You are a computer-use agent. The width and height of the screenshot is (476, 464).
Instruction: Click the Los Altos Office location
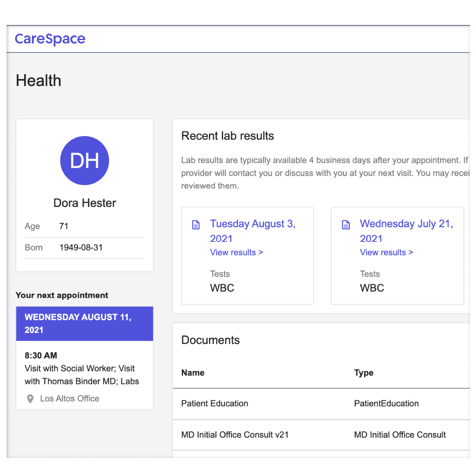70,399
